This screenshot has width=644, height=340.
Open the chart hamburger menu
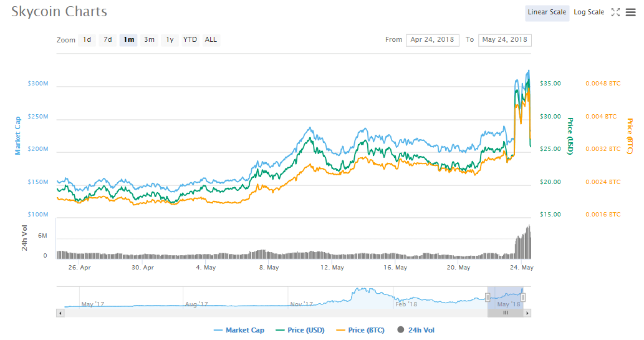630,12
